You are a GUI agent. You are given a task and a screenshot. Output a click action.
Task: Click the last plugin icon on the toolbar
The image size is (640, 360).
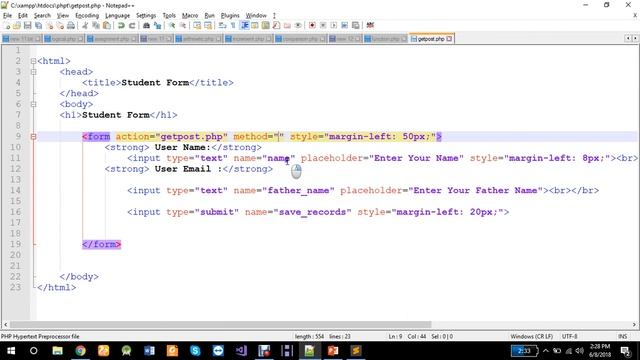click(370, 25)
